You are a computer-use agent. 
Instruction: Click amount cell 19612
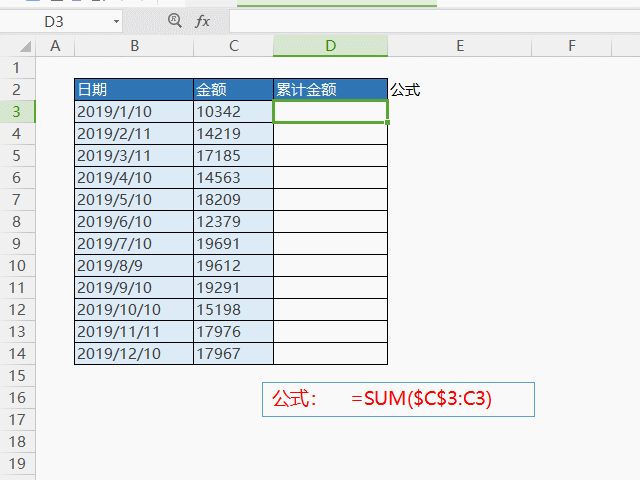tap(233, 266)
